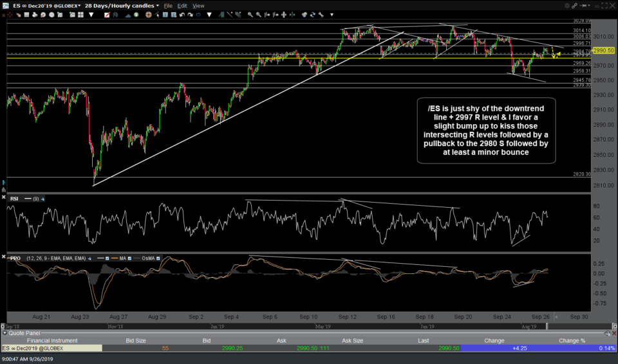Click the Financial Instrument column header
The height and width of the screenshot is (364, 618).
click(x=52, y=341)
